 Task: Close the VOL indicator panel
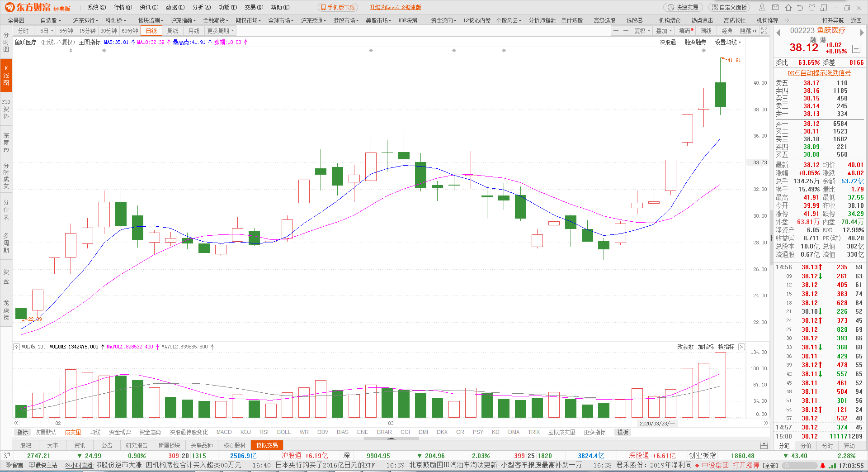[741, 347]
